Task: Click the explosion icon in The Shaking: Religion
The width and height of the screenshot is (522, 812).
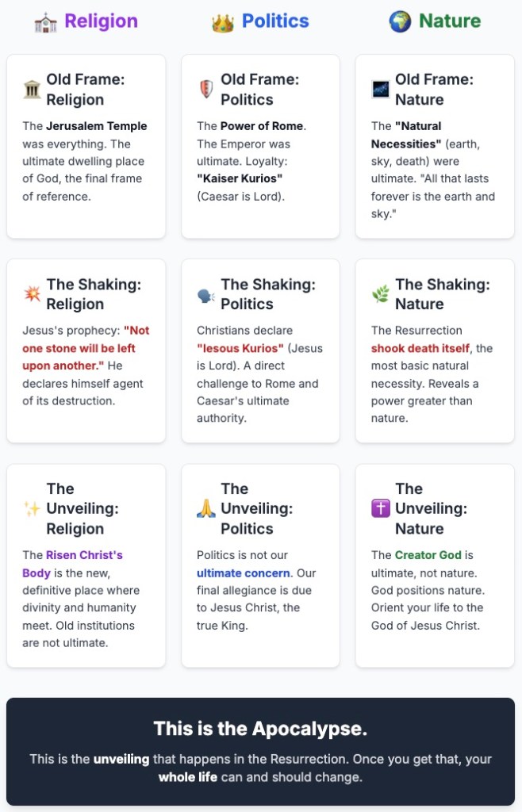Action: [33, 295]
